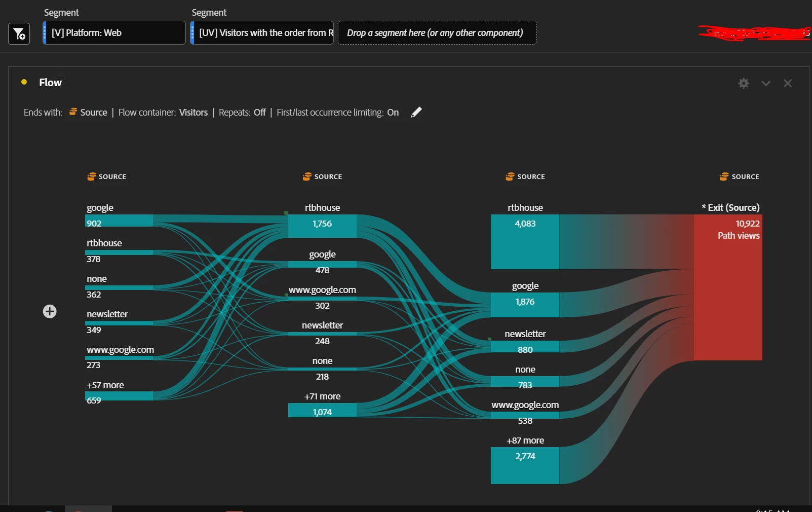Click the SOURCE header icon above Exit column
The height and width of the screenshot is (512, 812).
[x=724, y=176]
